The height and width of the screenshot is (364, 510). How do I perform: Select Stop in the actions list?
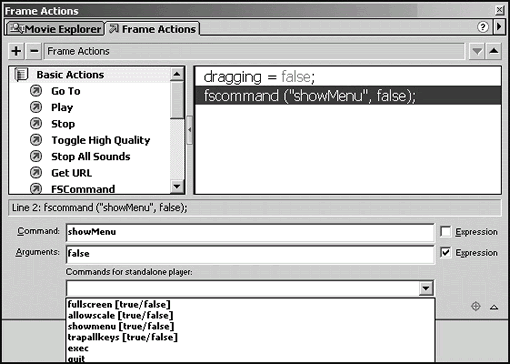[63, 124]
